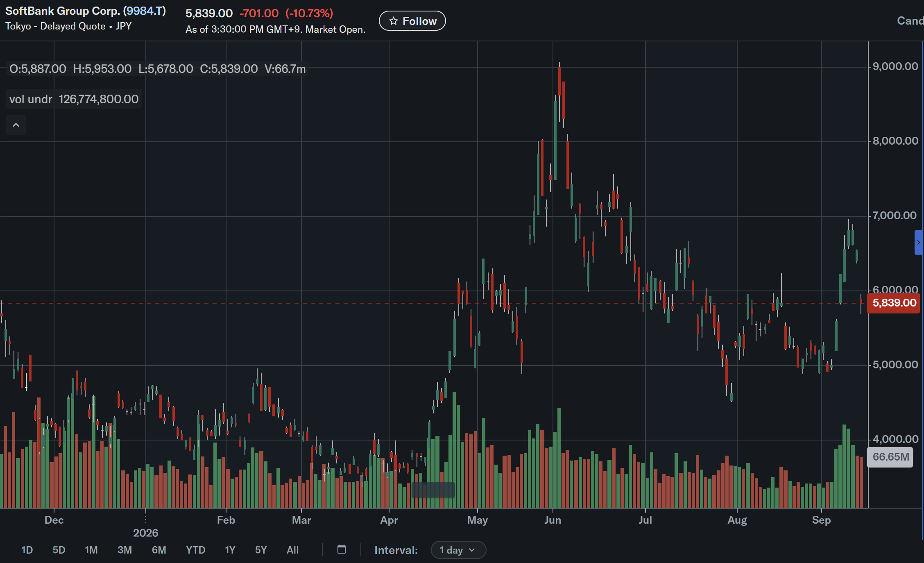Click the red 5,839.00 current price tag

pyautogui.click(x=894, y=303)
